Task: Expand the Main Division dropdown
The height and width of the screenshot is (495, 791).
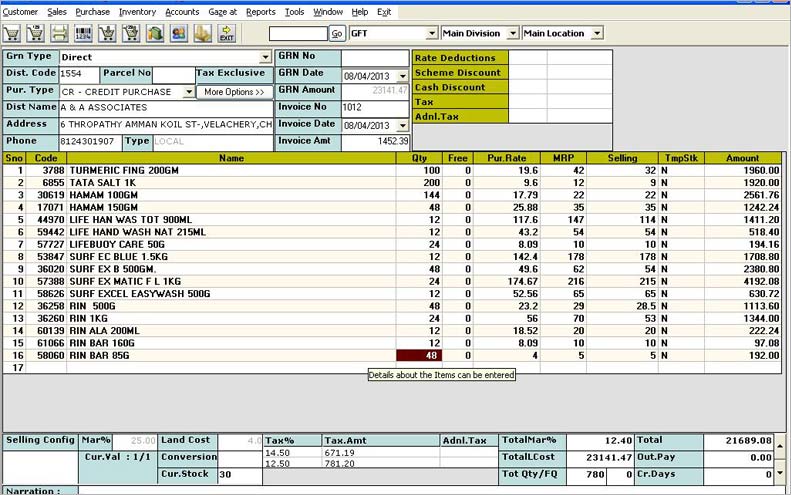Action: click(x=512, y=34)
